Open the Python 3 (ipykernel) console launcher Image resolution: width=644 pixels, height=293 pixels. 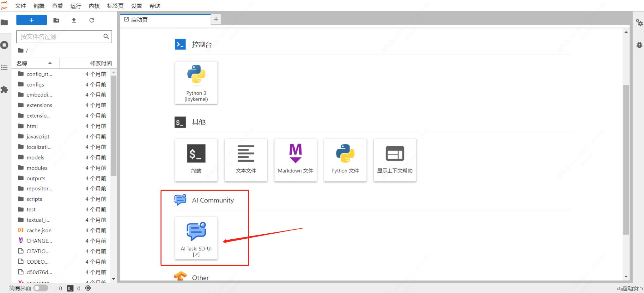(196, 82)
